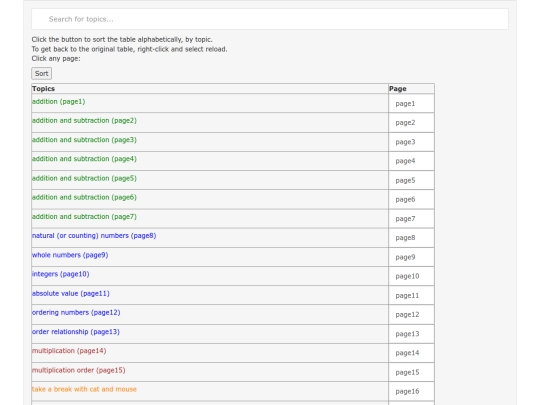Select the 'page8' cell in Page column
The height and width of the screenshot is (405, 540).
tap(411, 238)
